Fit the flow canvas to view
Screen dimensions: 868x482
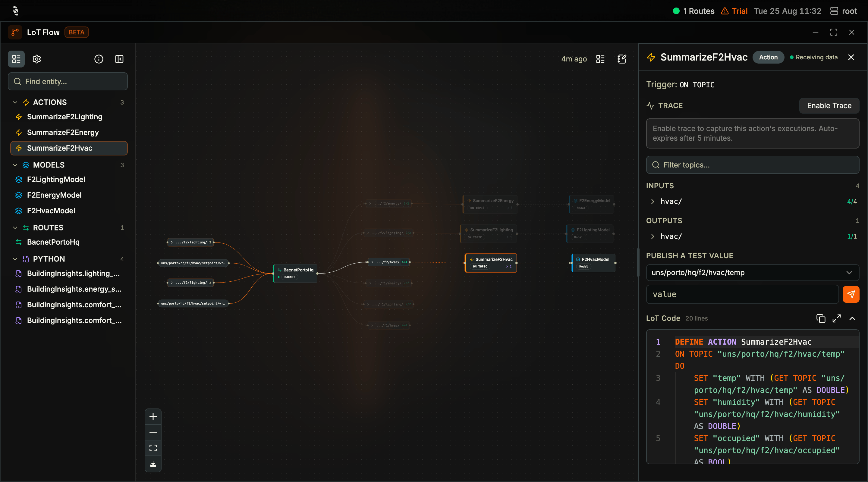tap(153, 448)
